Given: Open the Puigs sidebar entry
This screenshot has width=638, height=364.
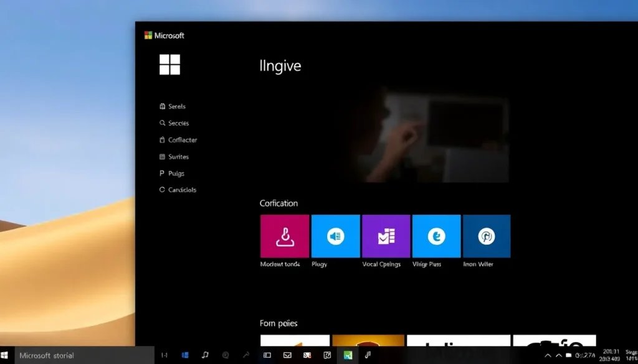Looking at the screenshot, I should 172,174.
